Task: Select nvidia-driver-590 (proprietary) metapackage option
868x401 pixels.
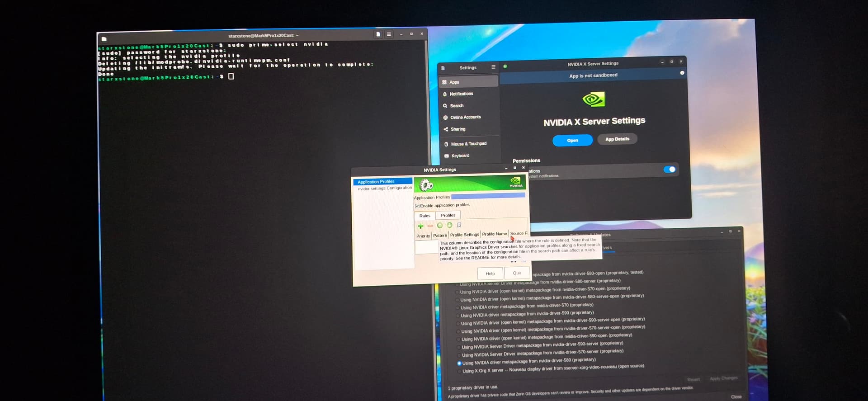Action: (x=458, y=316)
